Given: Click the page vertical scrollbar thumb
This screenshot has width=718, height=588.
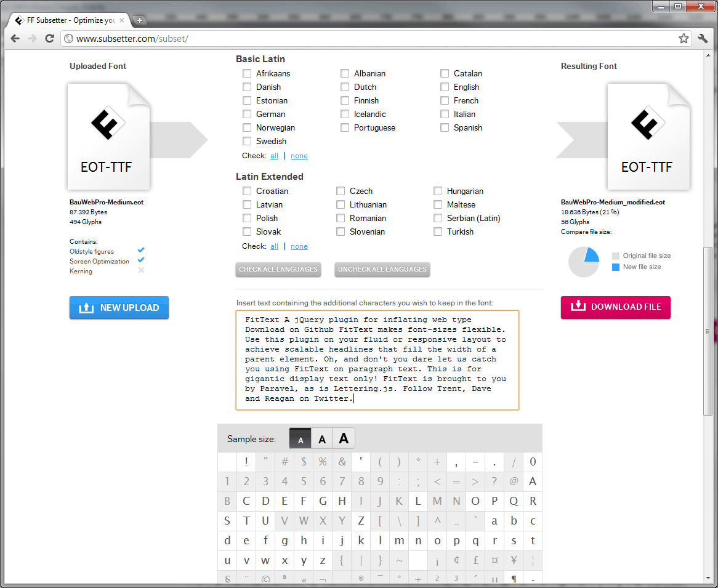Looking at the screenshot, I should 708,331.
